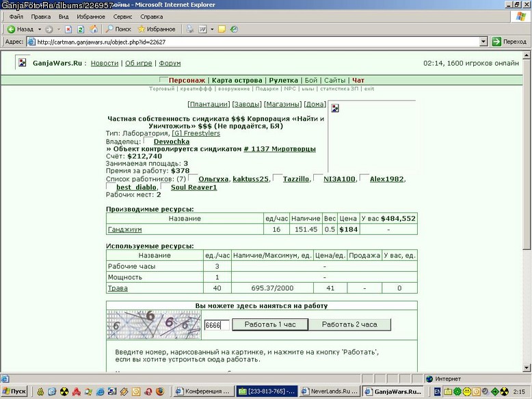
Task: Open worker kaktuss25 profile link
Action: 250,179
